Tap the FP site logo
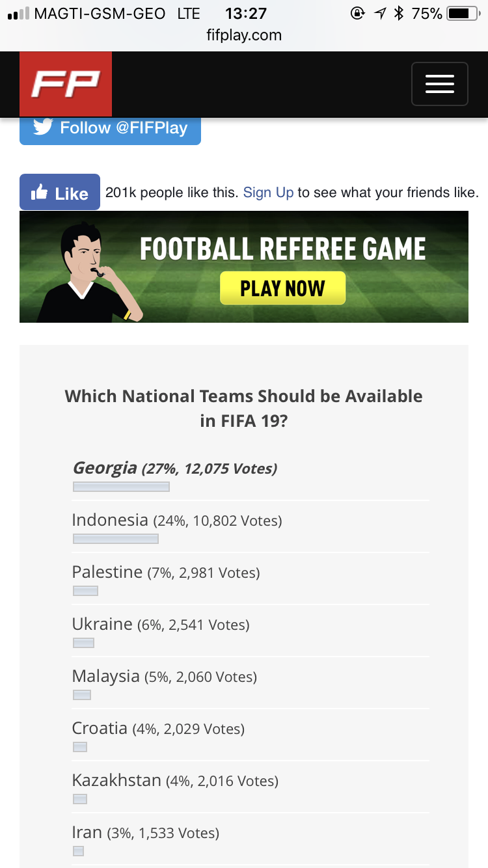 coord(66,84)
